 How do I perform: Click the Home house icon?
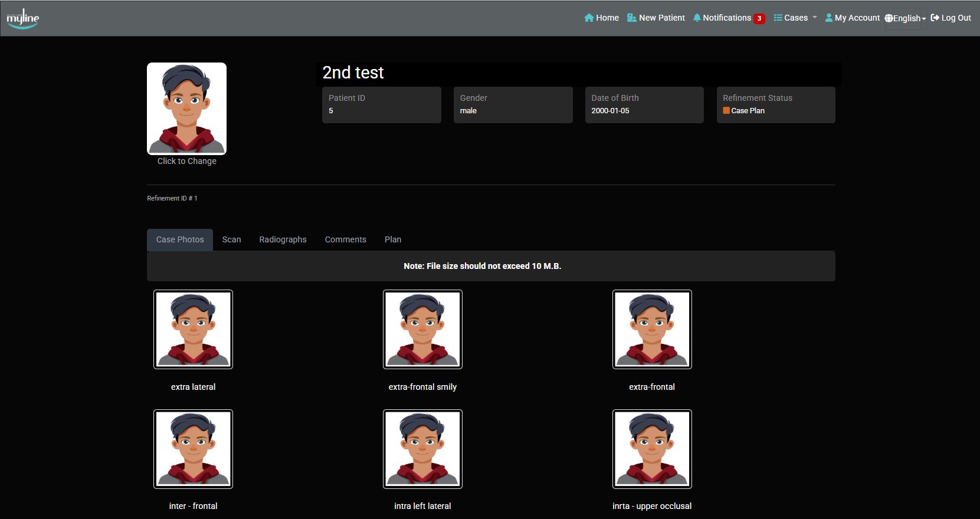[589, 18]
